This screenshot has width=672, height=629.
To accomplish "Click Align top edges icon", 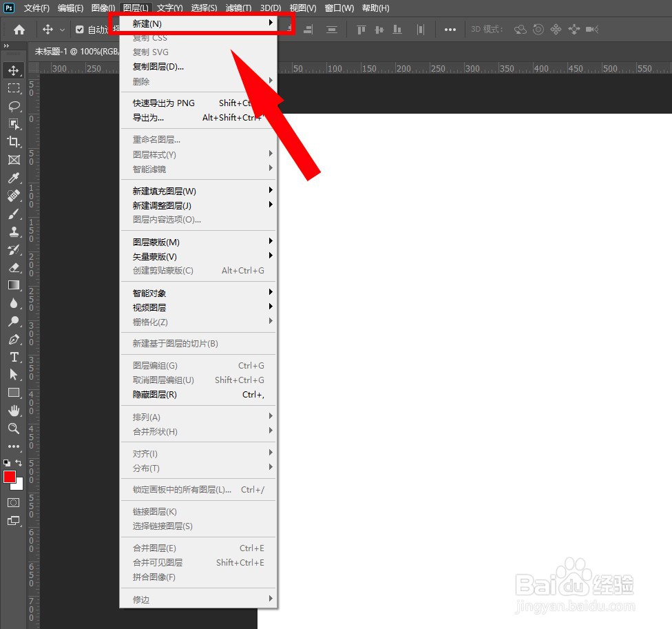I will 361,30.
